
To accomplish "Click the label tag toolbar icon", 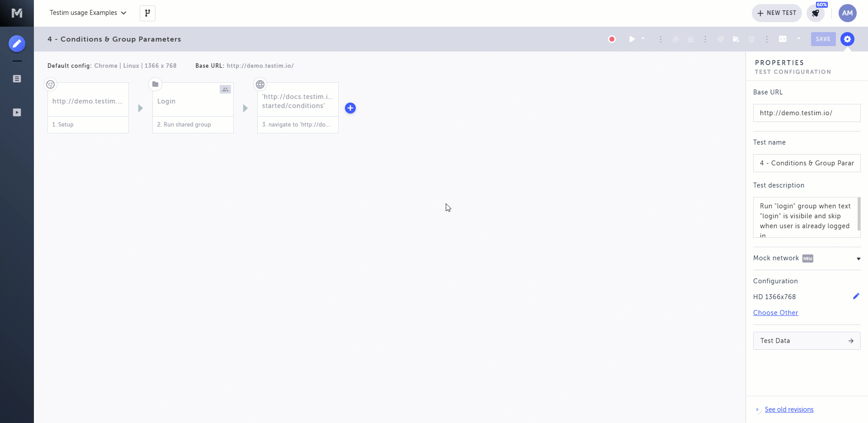I will (721, 39).
